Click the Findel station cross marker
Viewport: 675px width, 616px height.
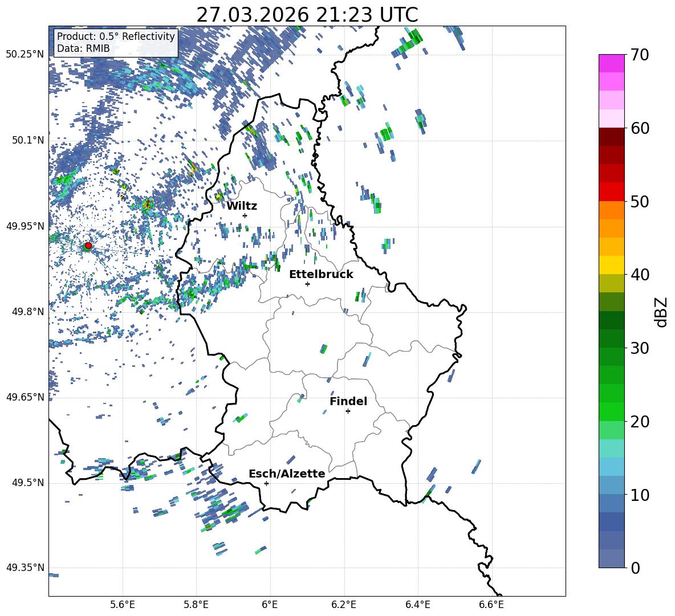(x=348, y=411)
